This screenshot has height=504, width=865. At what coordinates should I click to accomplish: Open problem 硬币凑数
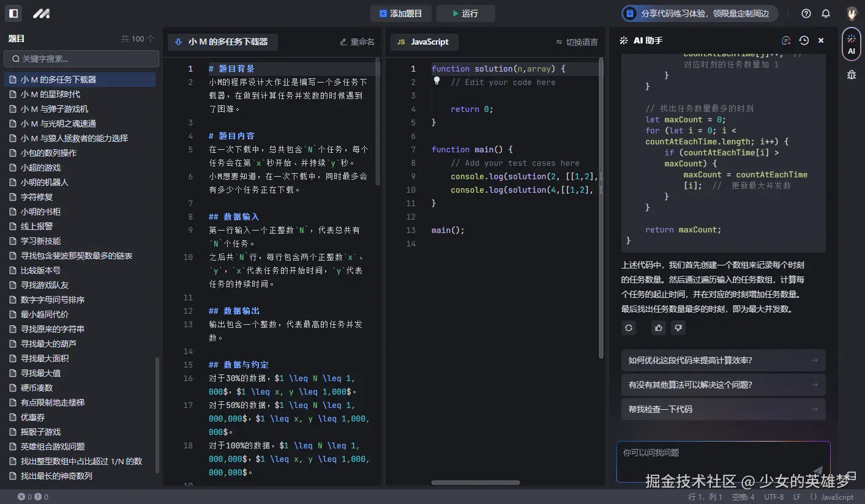click(x=80, y=388)
